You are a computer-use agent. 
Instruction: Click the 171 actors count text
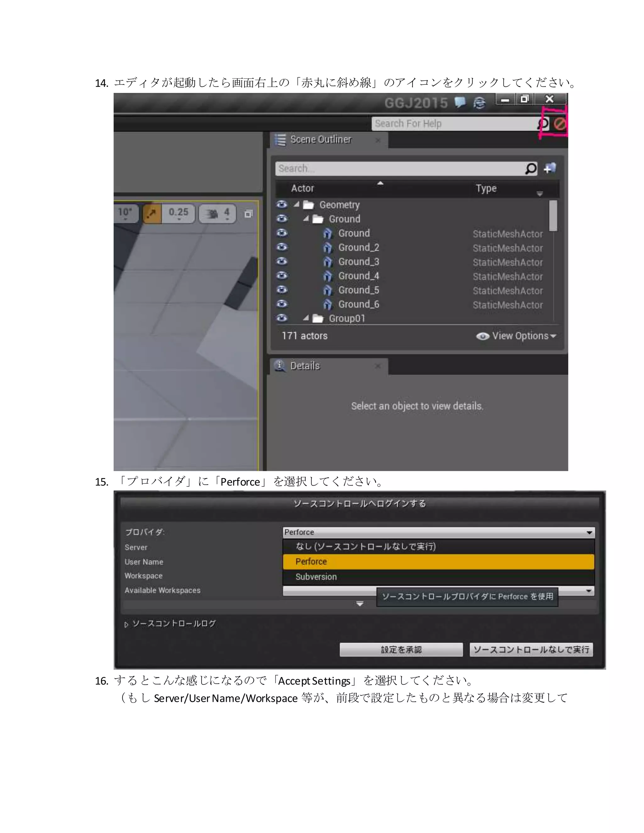[x=304, y=336]
